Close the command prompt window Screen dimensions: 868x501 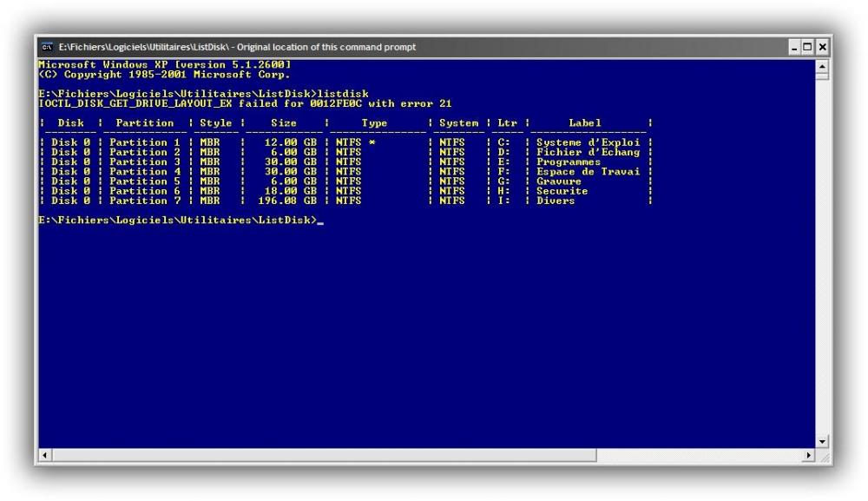820,46
